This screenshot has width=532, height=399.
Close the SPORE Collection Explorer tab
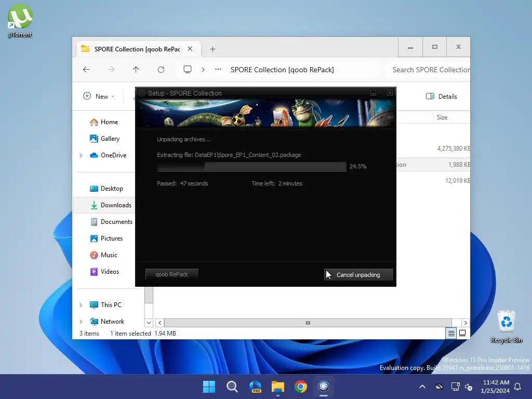190,49
